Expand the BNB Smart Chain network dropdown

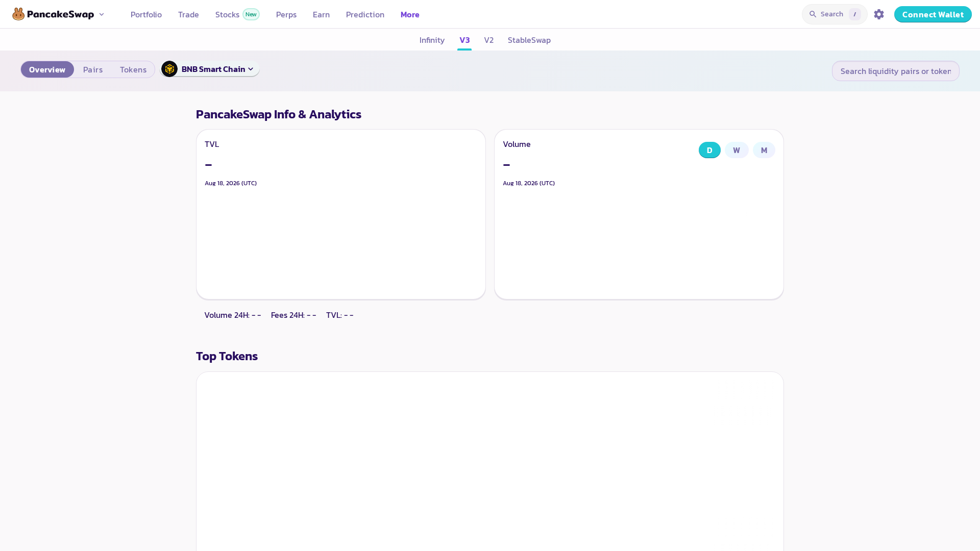pyautogui.click(x=210, y=69)
